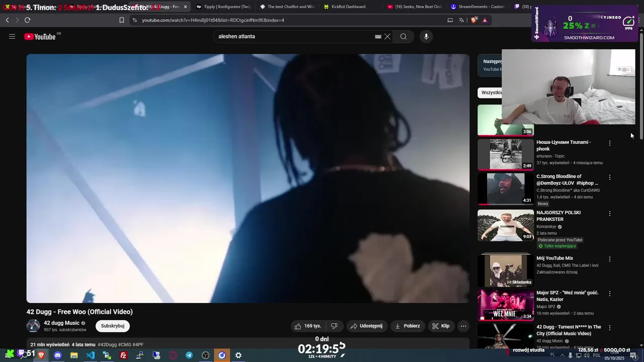This screenshot has width=644, height=362.
Task: Open options for Major SPZ video
Action: (x=610, y=294)
